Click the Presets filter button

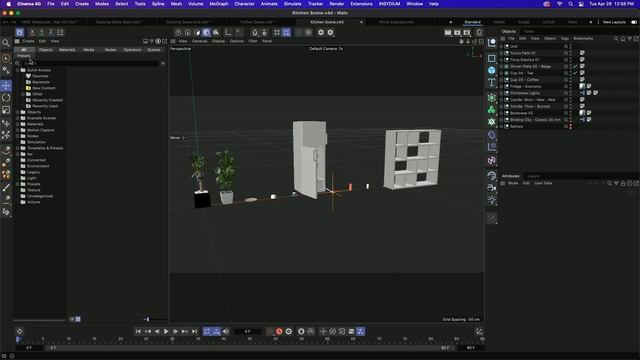tap(24, 56)
